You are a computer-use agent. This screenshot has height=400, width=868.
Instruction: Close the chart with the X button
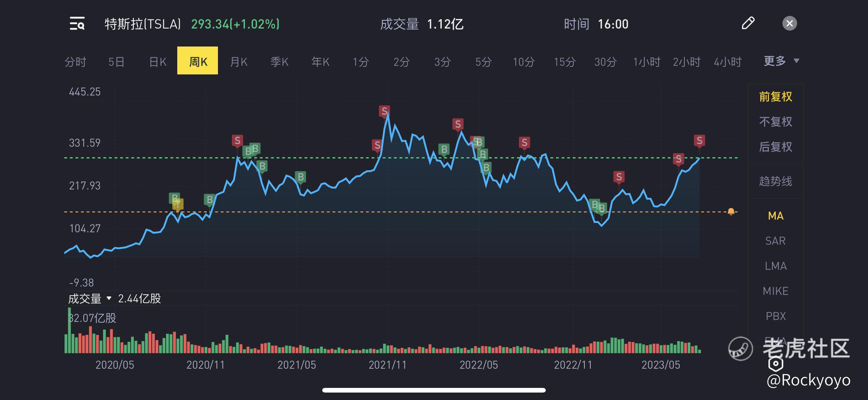coord(789,24)
